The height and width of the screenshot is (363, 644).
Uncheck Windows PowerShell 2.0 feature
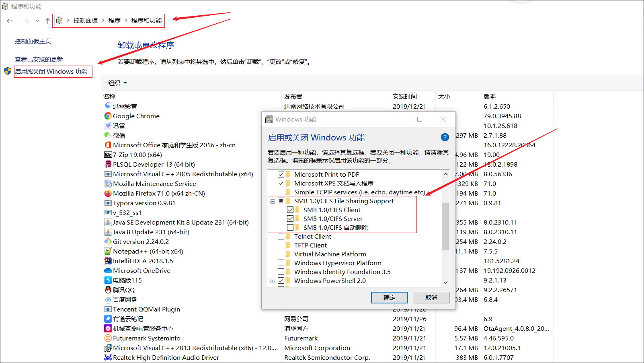pos(281,280)
